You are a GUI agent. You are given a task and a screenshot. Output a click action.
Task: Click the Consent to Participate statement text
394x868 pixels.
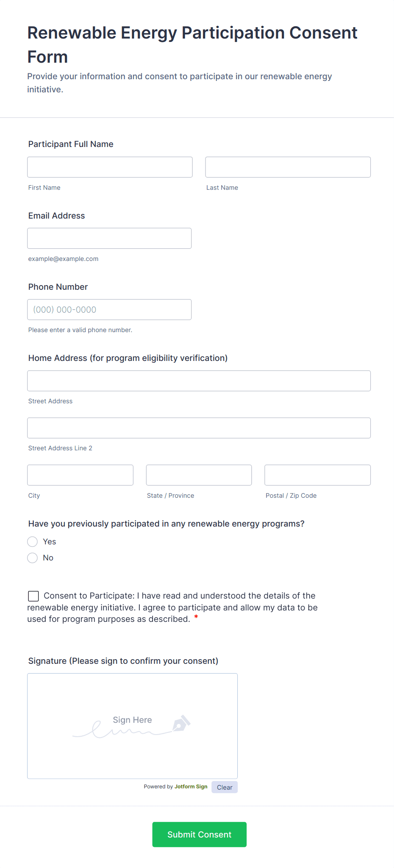coord(178,607)
